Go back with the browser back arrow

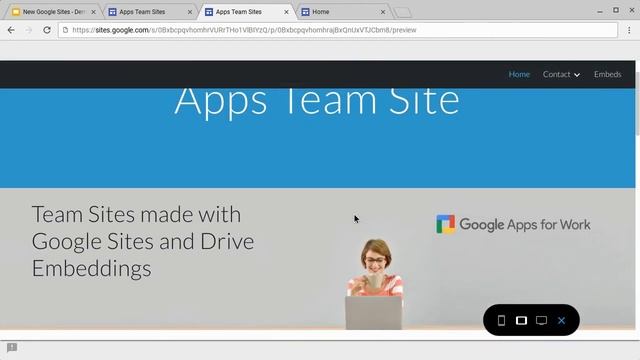(x=11, y=30)
